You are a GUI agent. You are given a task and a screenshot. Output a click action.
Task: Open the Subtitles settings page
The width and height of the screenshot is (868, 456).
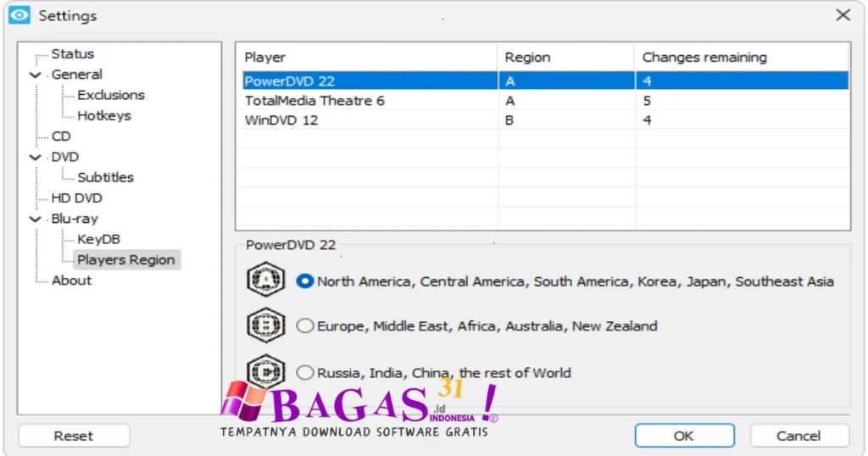[x=105, y=177]
